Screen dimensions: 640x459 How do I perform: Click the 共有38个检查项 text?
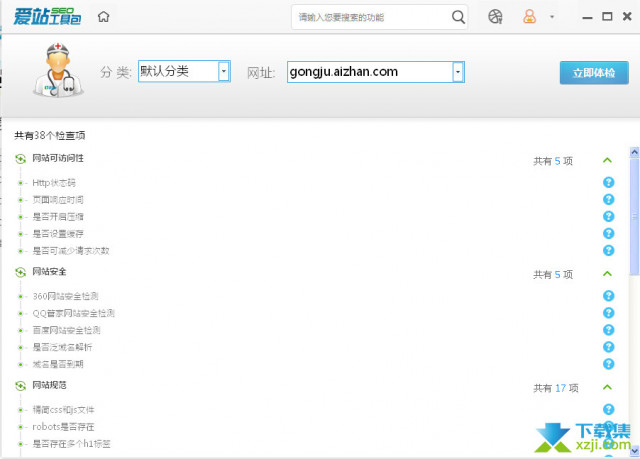click(x=50, y=135)
